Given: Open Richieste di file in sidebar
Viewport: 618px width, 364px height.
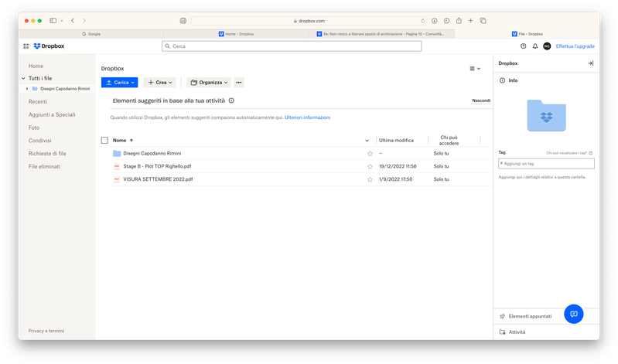Looking at the screenshot, I should click(47, 154).
